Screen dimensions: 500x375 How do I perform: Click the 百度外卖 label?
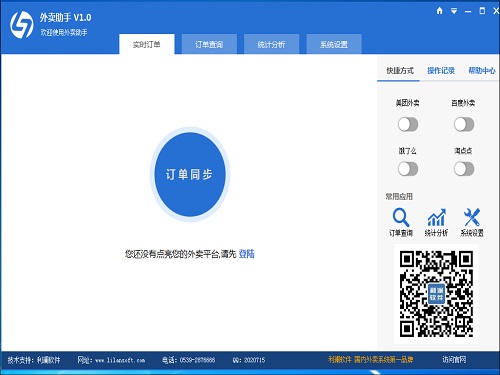(463, 103)
